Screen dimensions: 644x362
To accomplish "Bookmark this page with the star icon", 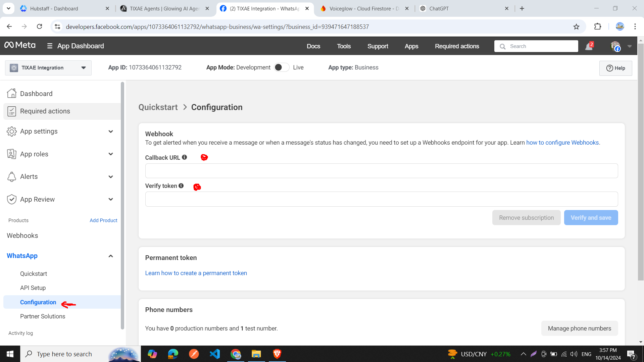I will (x=576, y=27).
